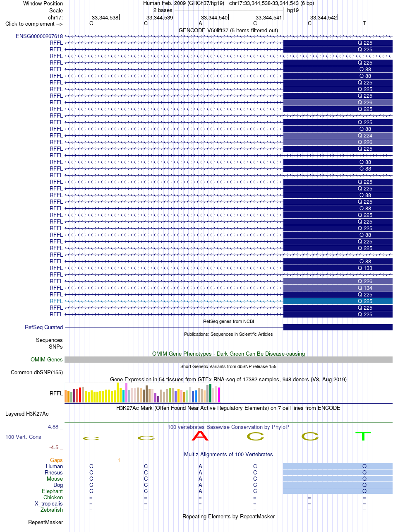
Task: Click the hg19 label on scale row
Action: [x=293, y=10]
